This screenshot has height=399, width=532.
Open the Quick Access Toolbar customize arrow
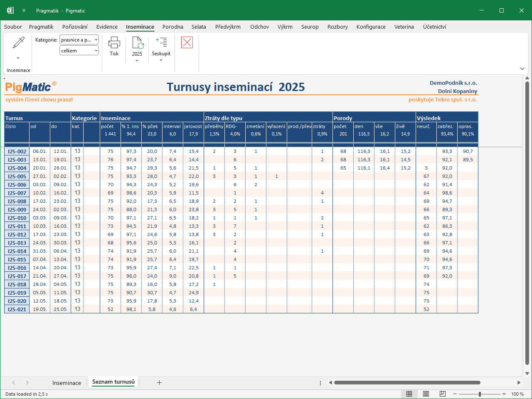[x=24, y=10]
